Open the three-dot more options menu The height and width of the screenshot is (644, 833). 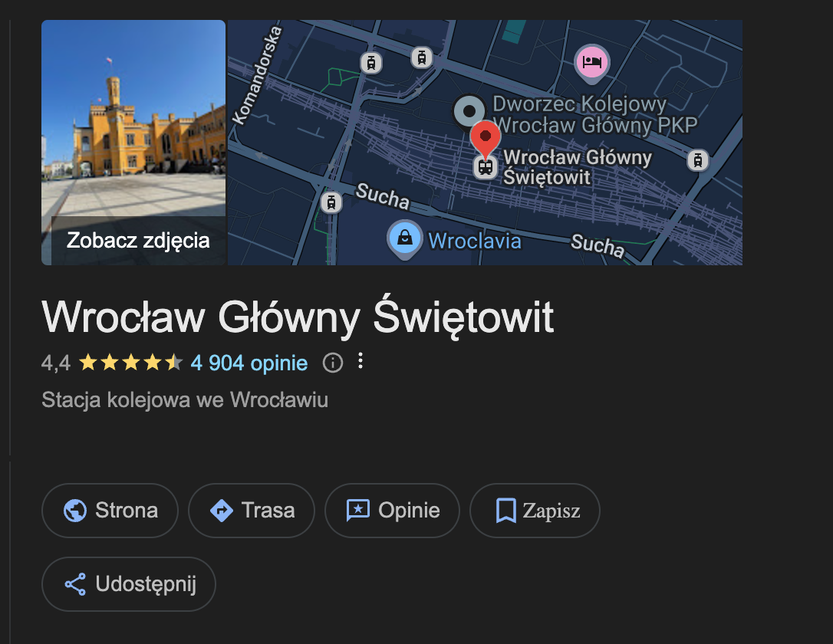pos(361,362)
